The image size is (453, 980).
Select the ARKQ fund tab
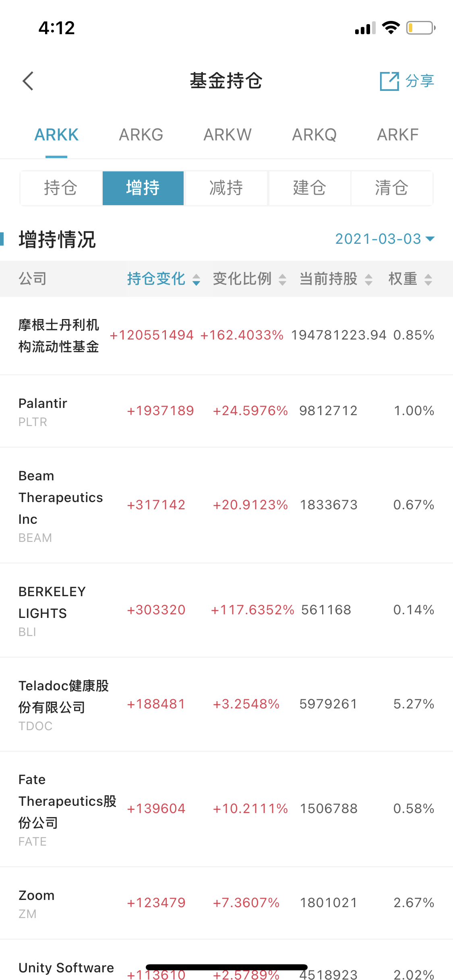pos(314,135)
